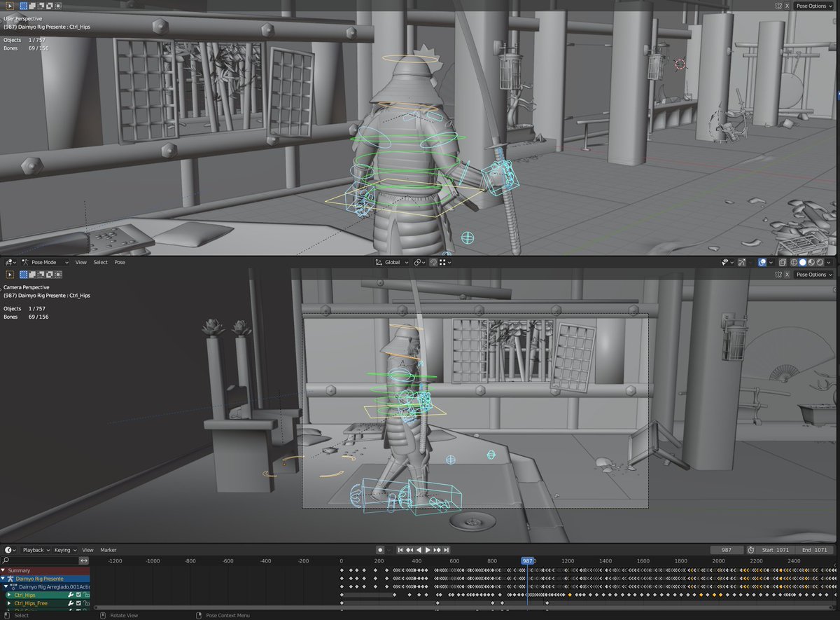Image resolution: width=840 pixels, height=620 pixels.
Task: Choose the 'set new selection' mode in upper viewport
Action: click(24, 6)
